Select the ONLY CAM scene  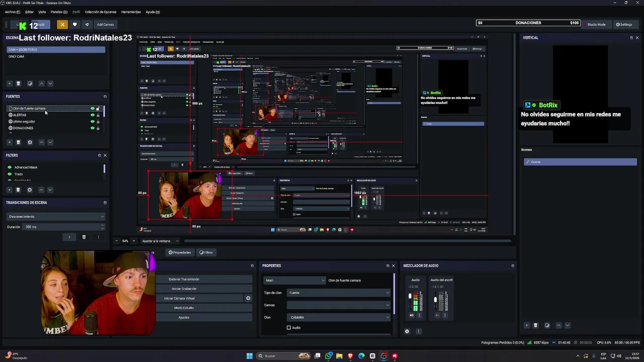(x=56, y=56)
